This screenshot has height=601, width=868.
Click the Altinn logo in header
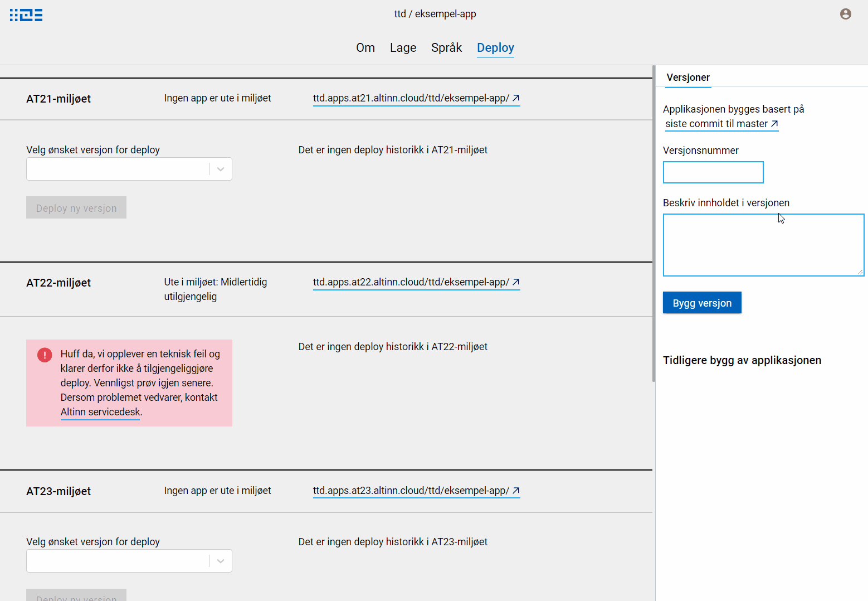[x=26, y=15]
